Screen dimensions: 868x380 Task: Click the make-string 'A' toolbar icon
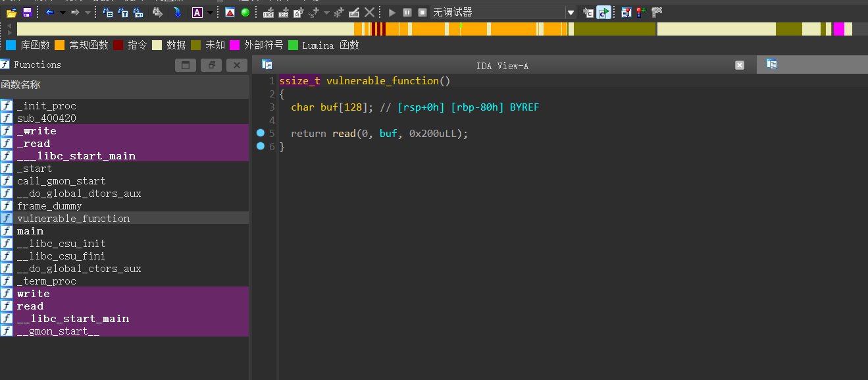click(x=299, y=13)
